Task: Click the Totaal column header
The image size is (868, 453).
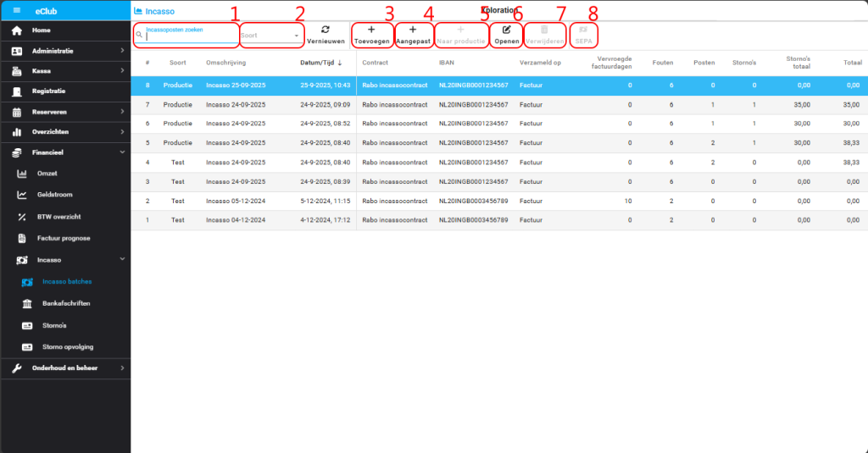Action: pyautogui.click(x=851, y=63)
